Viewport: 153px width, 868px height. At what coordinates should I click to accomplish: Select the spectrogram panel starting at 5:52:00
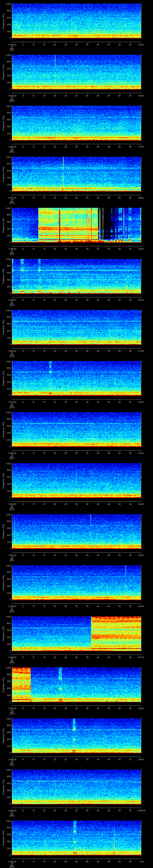click(76, 429)
